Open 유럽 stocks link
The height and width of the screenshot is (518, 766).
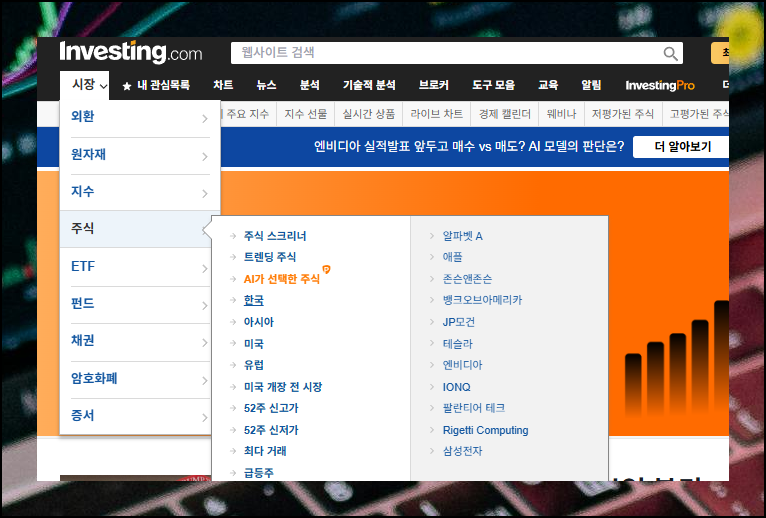coord(254,365)
